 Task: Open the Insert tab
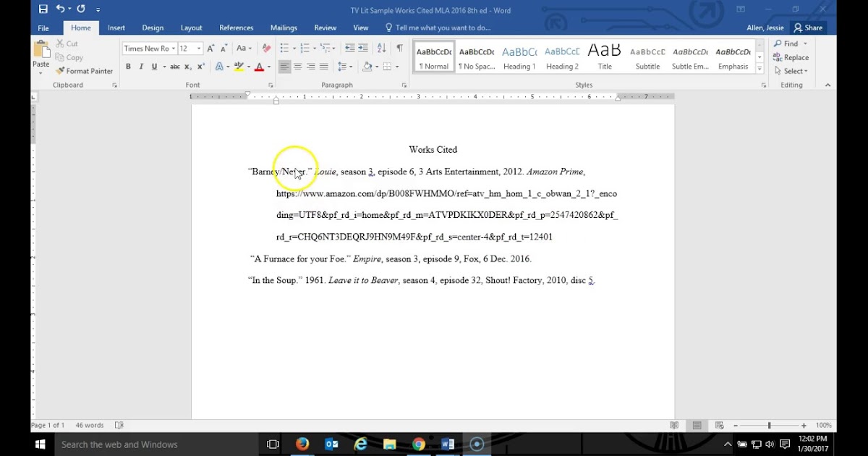[x=116, y=28]
